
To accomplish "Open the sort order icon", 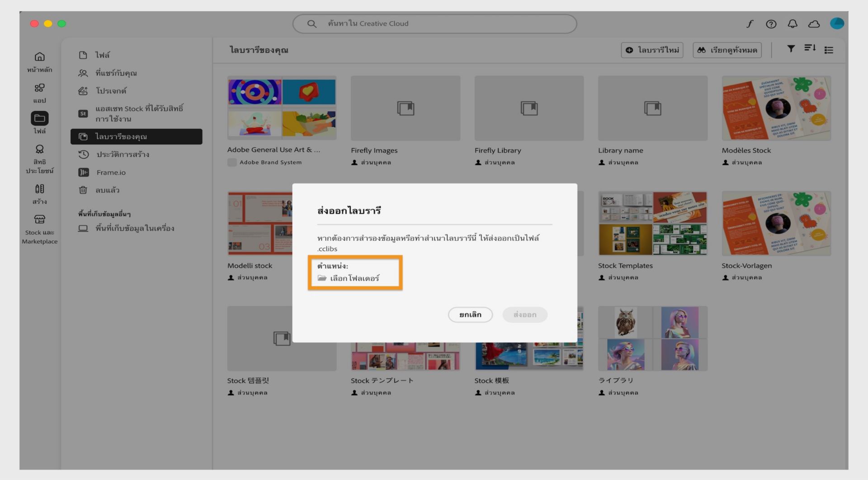I will [x=810, y=48].
